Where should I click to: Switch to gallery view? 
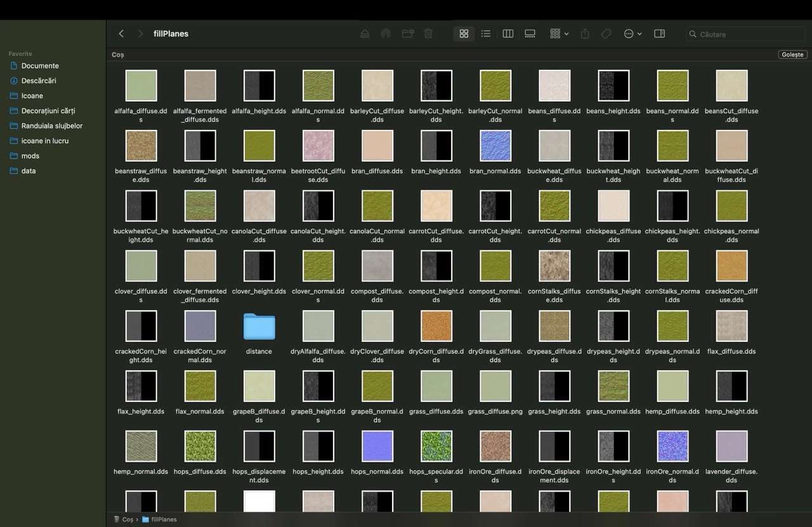(530, 34)
